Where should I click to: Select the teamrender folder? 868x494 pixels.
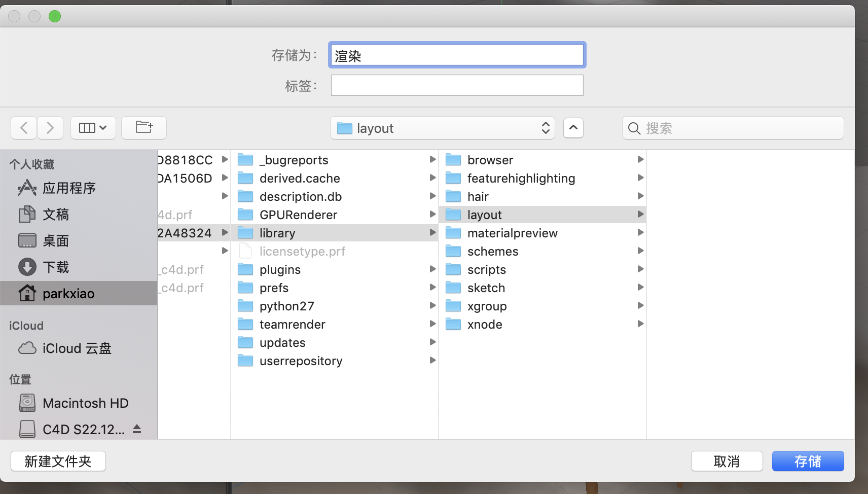tap(335, 324)
